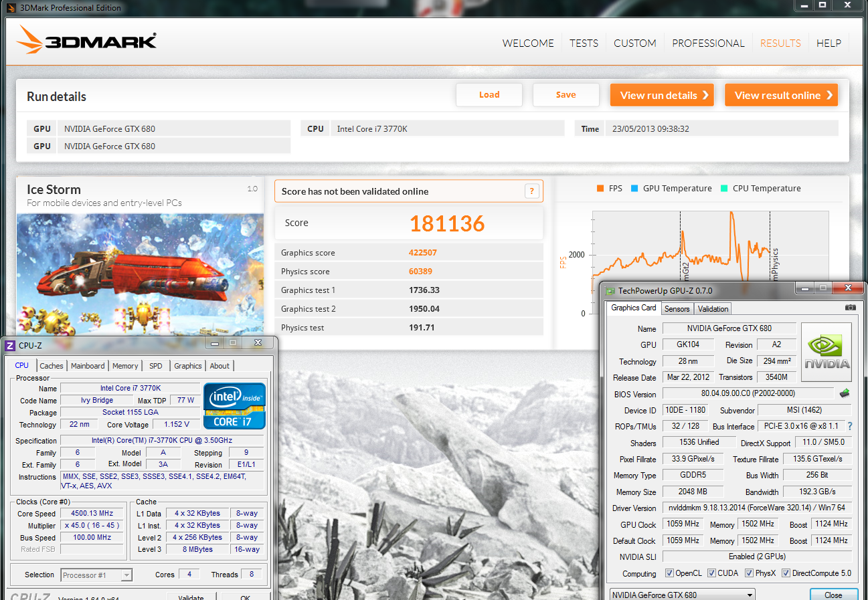
Task: Open the Mainboard tab in CPU-Z
Action: [x=88, y=366]
